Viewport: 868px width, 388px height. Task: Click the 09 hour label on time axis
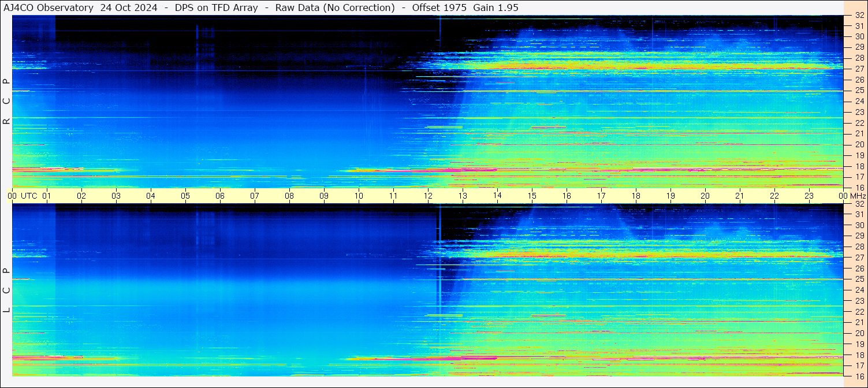324,196
